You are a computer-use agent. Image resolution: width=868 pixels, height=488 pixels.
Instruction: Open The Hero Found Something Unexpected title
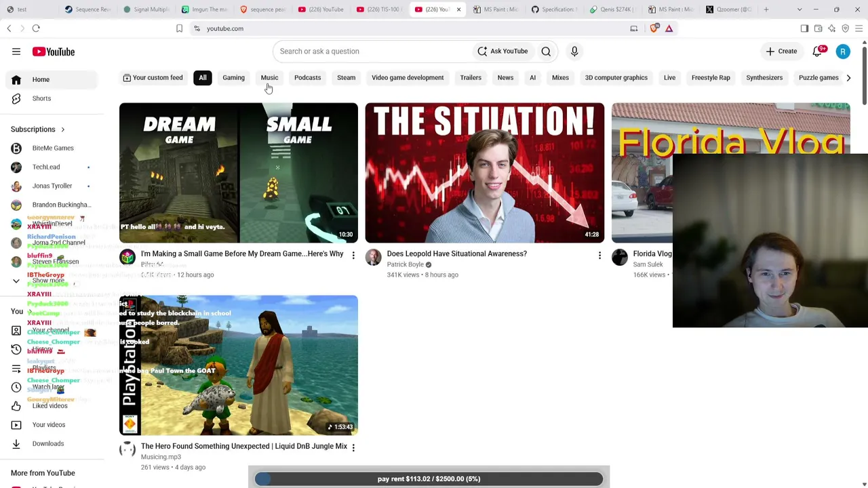[244, 446]
